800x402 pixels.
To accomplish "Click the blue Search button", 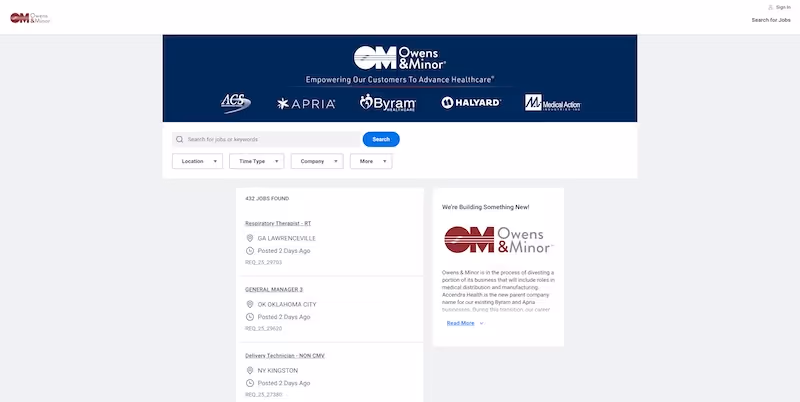I will tap(381, 139).
